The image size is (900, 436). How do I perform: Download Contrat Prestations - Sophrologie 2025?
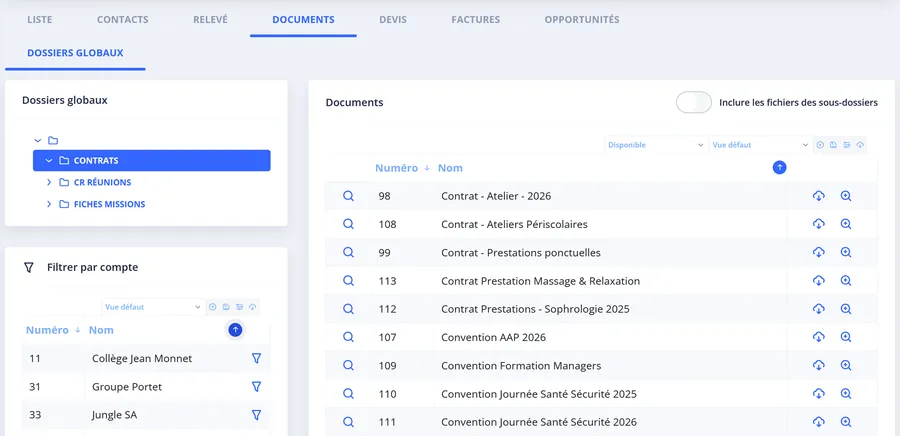pos(818,309)
